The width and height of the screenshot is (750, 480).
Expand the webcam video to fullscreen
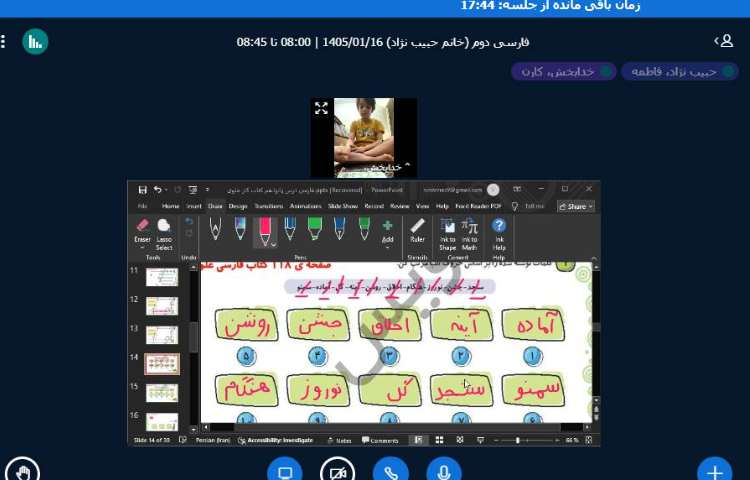(x=321, y=108)
